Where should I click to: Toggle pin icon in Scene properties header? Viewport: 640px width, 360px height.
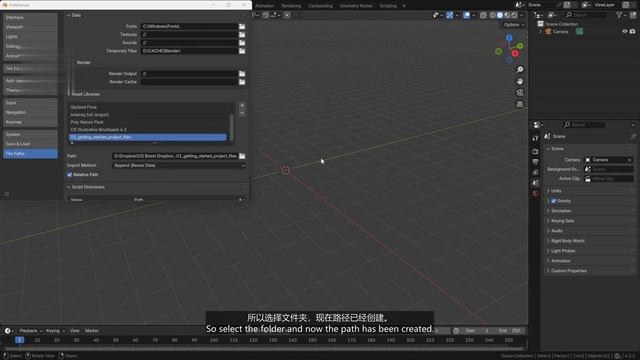click(633, 136)
